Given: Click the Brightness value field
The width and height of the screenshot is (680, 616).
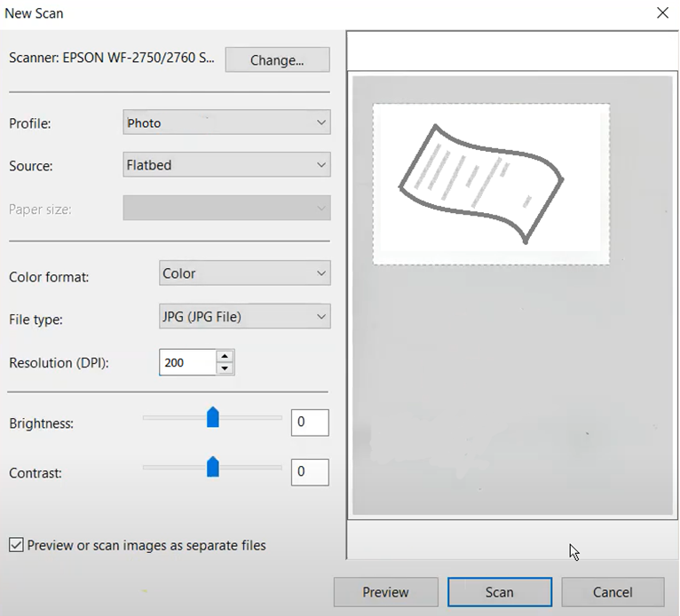Looking at the screenshot, I should click(x=310, y=423).
